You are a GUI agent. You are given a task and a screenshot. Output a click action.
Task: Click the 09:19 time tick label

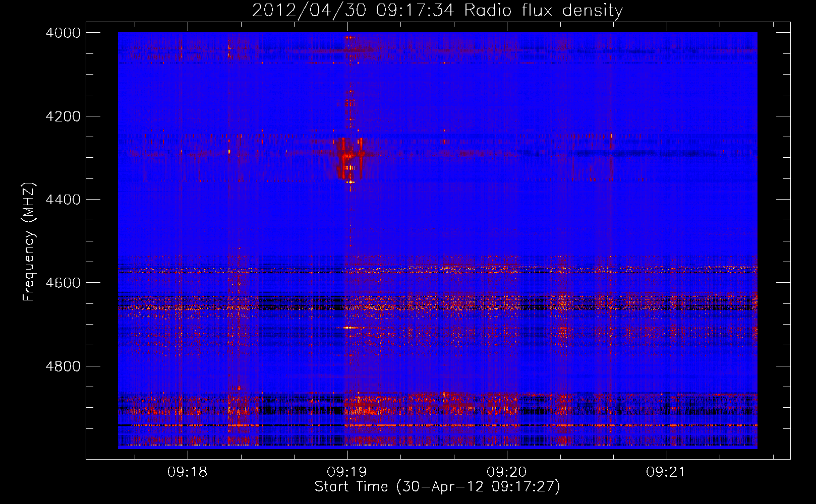[x=347, y=472]
